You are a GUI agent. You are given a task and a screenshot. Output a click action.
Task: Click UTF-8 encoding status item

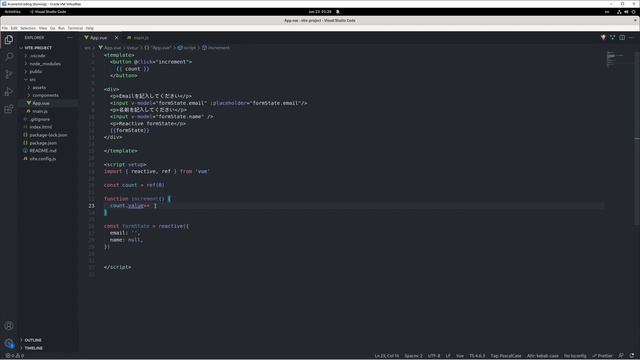[x=434, y=356]
